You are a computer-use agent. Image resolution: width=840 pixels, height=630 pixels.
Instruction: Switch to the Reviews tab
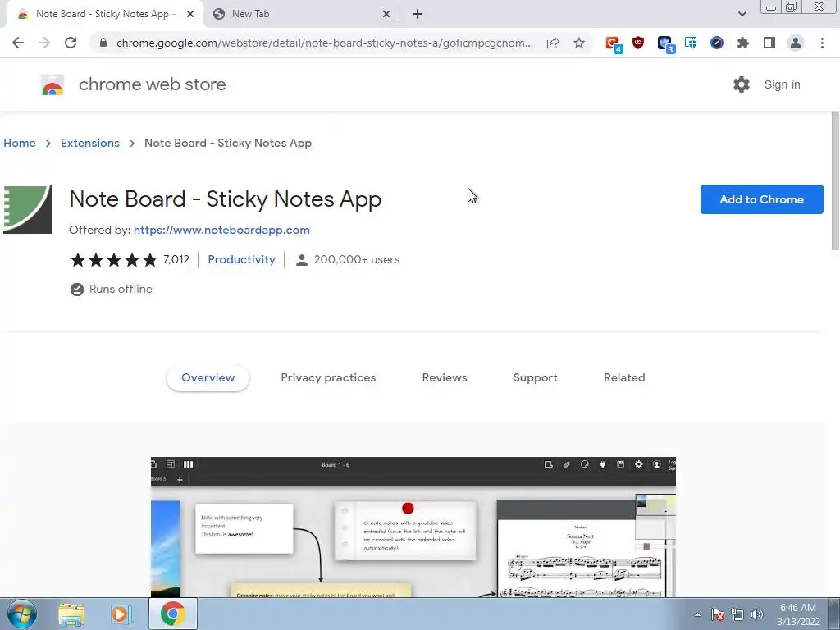pyautogui.click(x=445, y=377)
